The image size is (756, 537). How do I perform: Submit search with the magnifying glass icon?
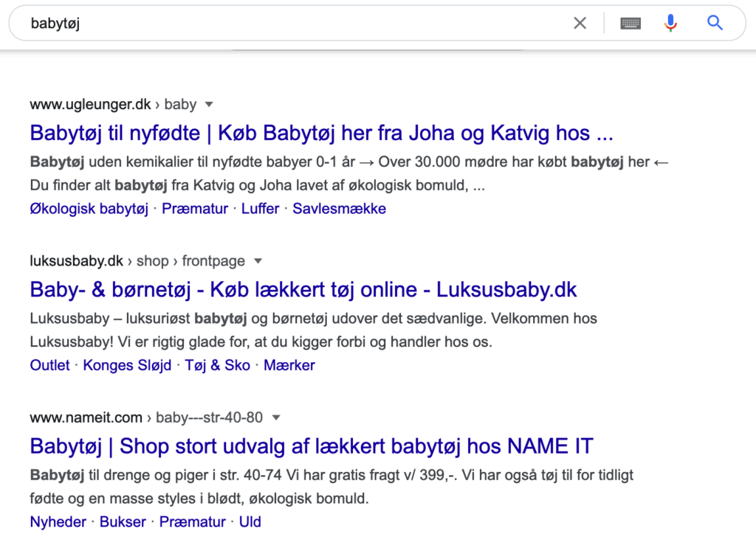point(715,23)
